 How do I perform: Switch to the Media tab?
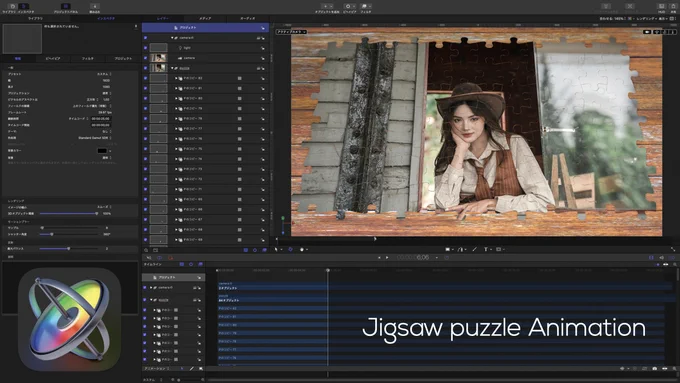coord(205,19)
